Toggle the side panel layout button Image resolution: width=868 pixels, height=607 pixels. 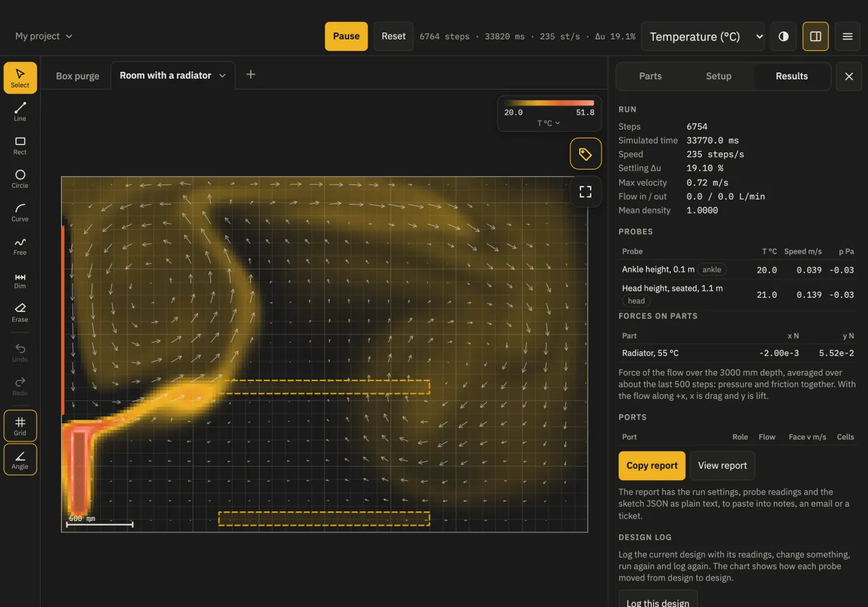pyautogui.click(x=815, y=37)
